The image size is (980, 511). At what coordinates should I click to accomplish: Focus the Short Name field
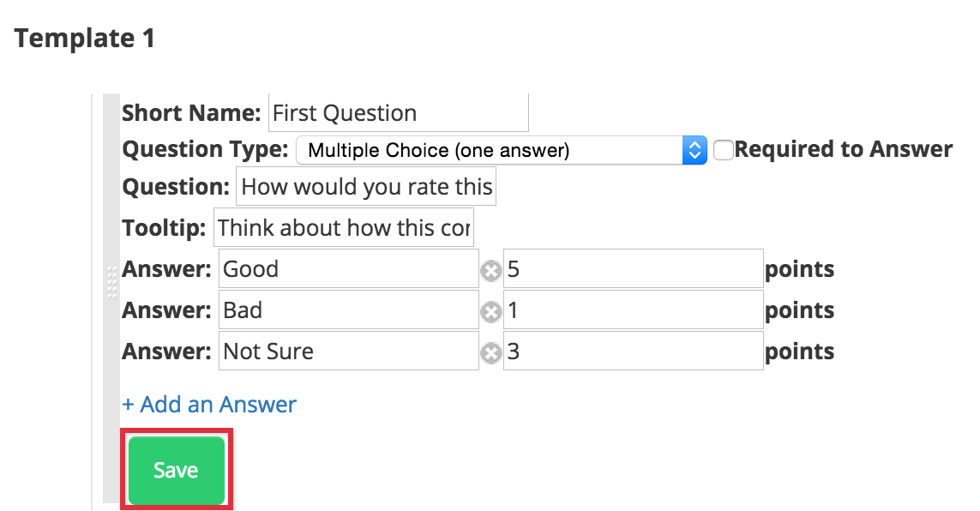[x=398, y=112]
